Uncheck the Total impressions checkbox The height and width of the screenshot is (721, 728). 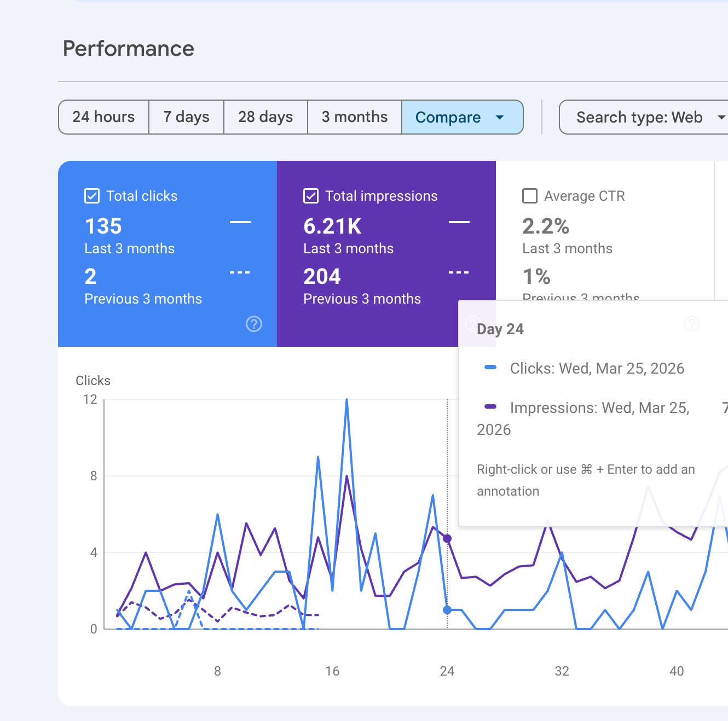tap(311, 196)
